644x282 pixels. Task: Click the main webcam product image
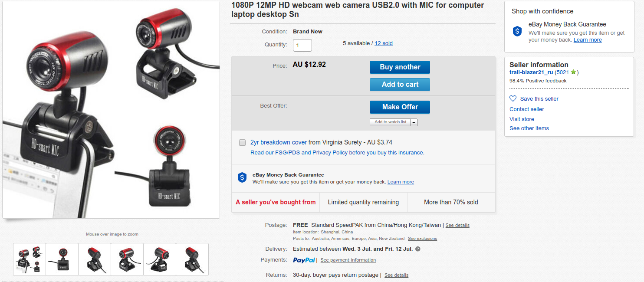[111, 110]
